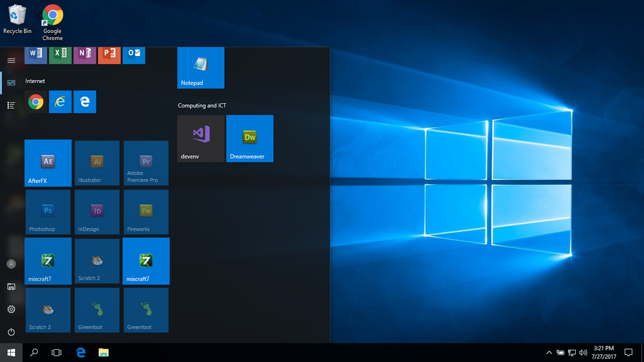Open the volume control tray icon
The width and height of the screenshot is (644, 362).
pos(583,352)
